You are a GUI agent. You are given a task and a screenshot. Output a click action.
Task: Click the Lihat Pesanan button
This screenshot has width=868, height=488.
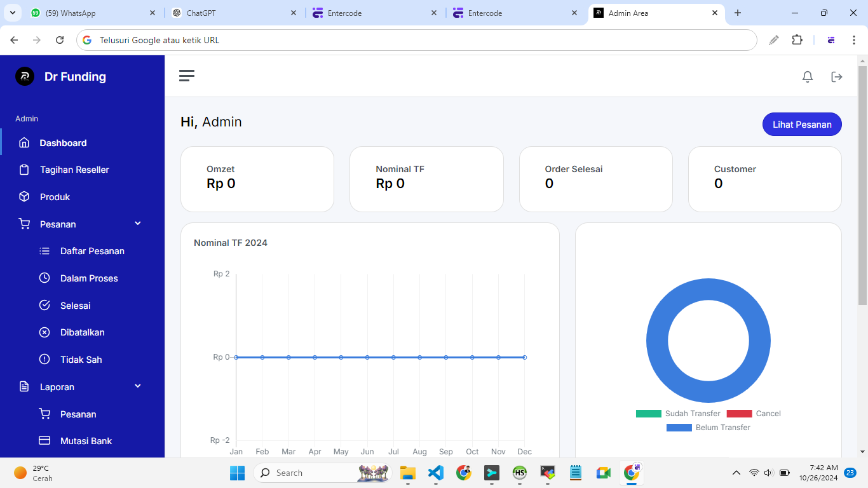(x=802, y=125)
